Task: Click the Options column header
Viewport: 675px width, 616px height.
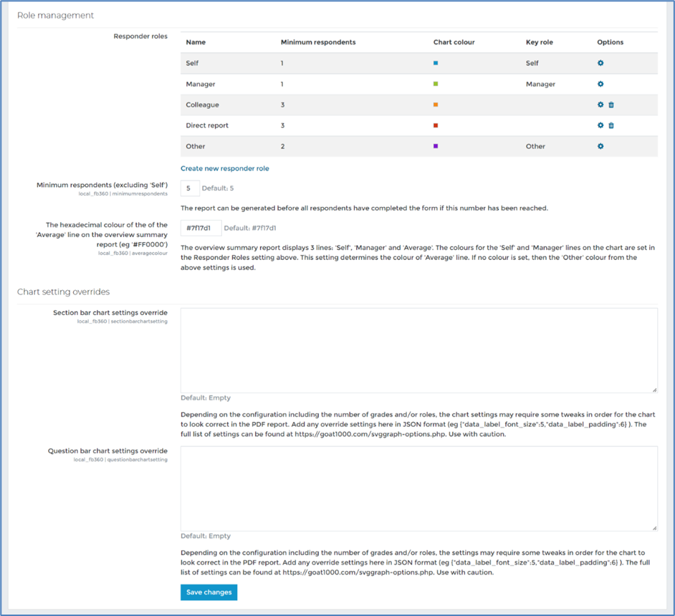Action: (x=610, y=42)
